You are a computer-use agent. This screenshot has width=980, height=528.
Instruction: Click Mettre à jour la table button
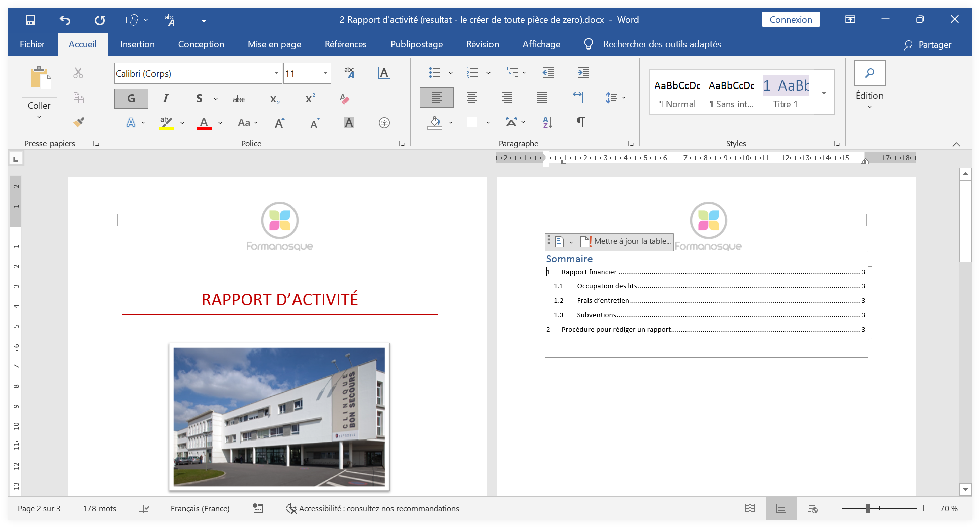[x=626, y=241]
